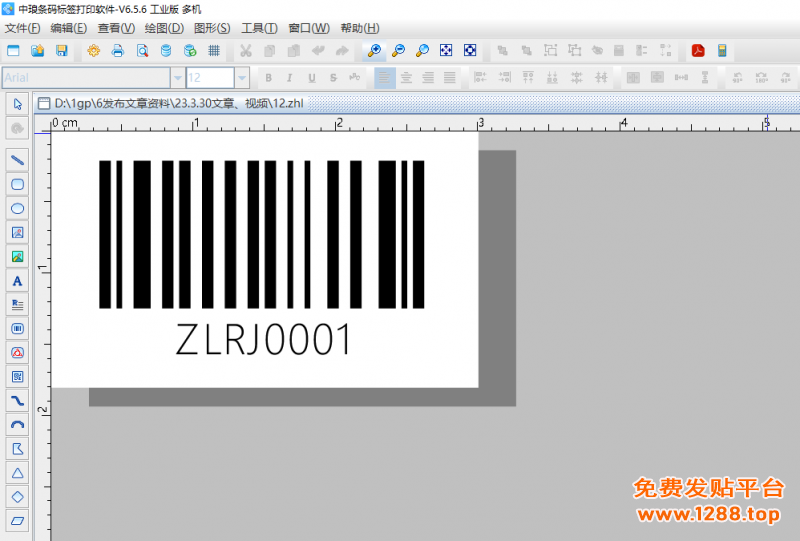Select the QR code tool
The width and height of the screenshot is (800, 541).
17,377
